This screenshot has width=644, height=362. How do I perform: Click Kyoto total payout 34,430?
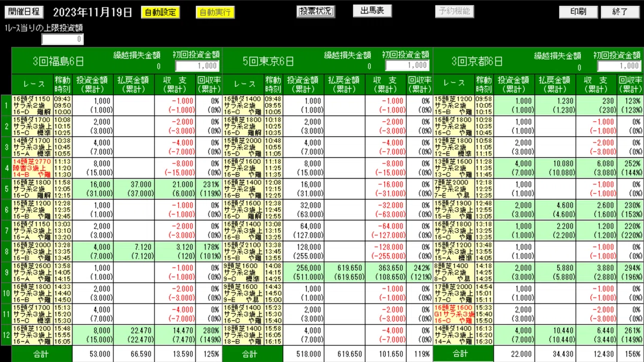[x=555, y=354]
